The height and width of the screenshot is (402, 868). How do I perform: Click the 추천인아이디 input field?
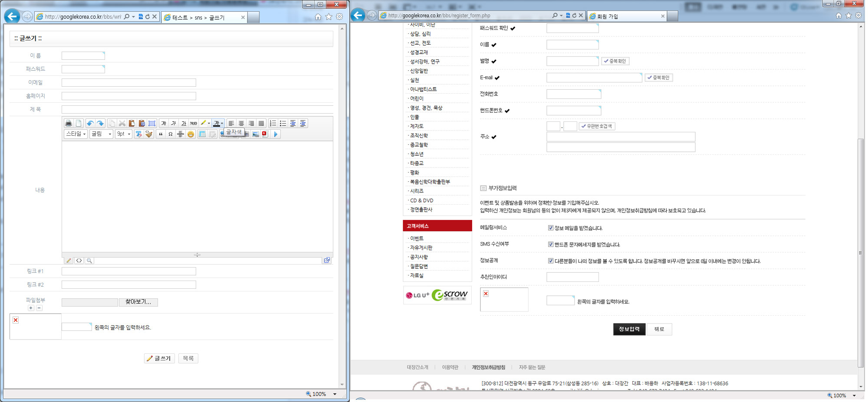pos(572,277)
